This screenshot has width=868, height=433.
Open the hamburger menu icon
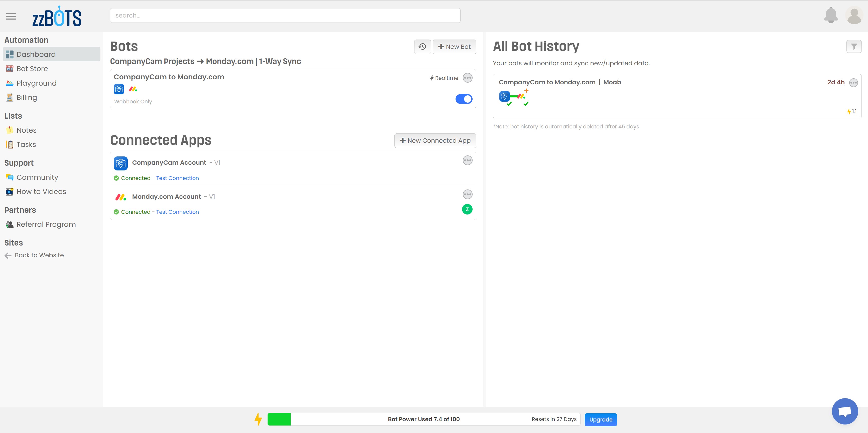point(11,16)
